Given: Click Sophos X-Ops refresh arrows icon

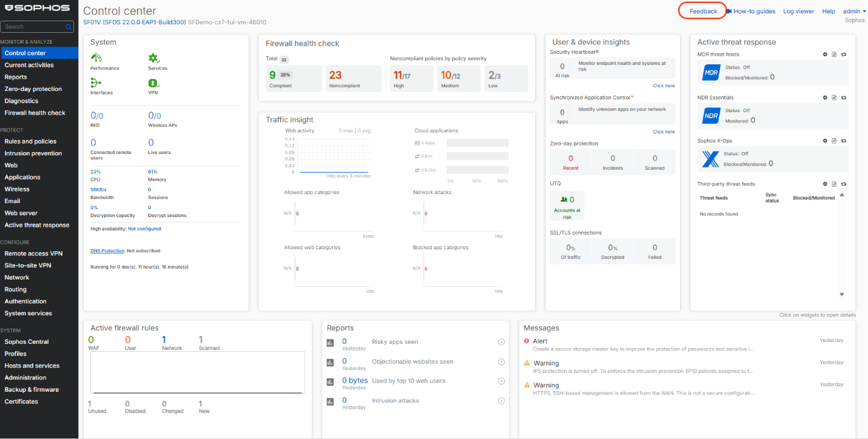Looking at the screenshot, I should coord(843,141).
